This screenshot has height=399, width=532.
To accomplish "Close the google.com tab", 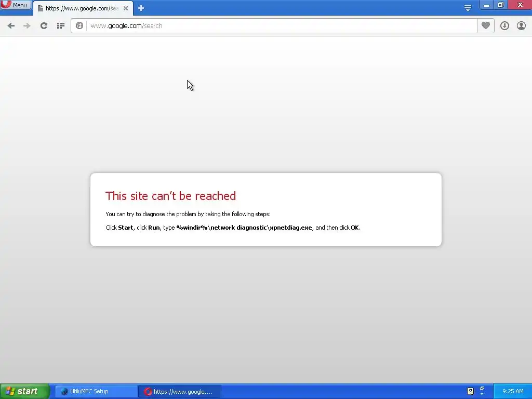I will coord(126,8).
